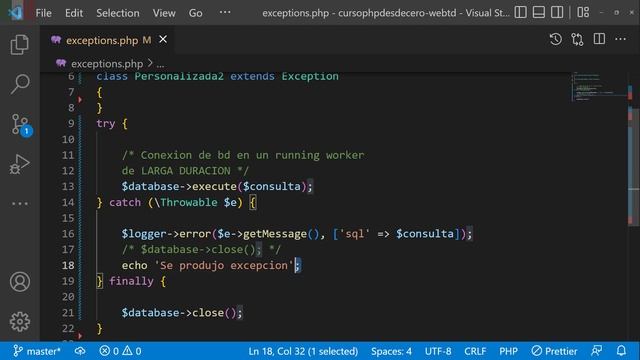Open Source Control view with 1 change
This screenshot has width=640, height=360.
coord(20,124)
